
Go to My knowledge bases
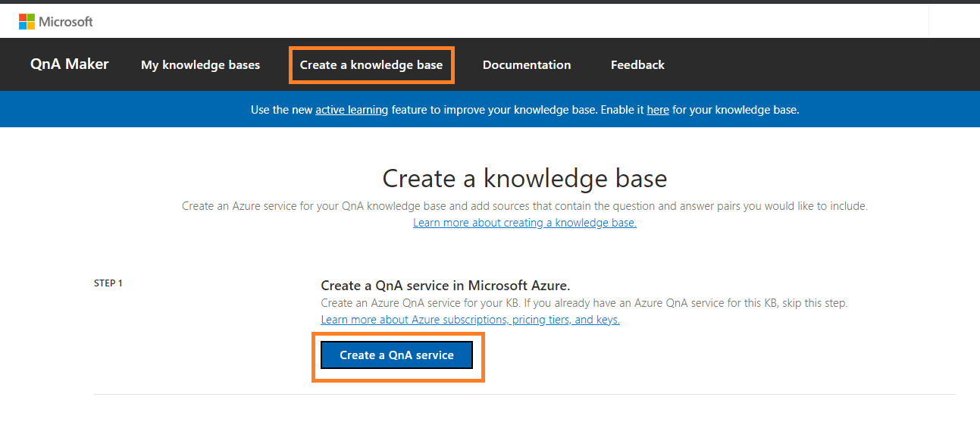click(x=200, y=65)
